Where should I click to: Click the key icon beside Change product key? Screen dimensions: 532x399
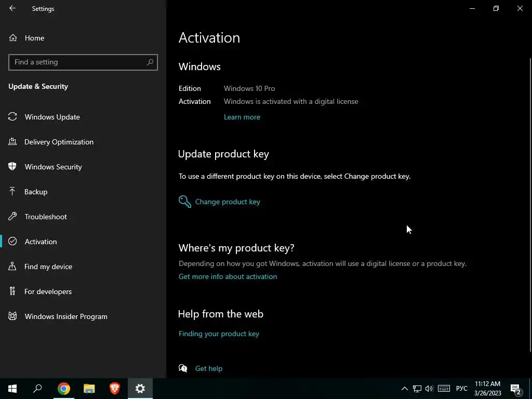coord(185,202)
